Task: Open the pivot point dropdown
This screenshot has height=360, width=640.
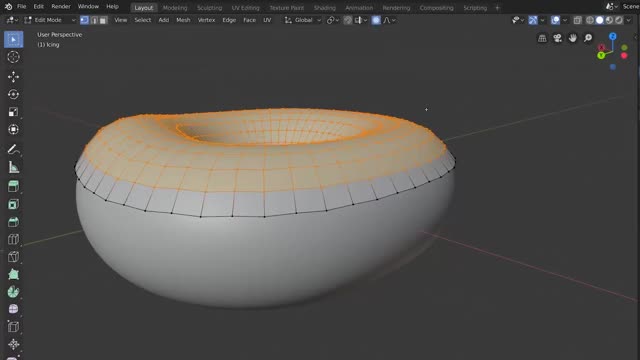Action: 333,20
